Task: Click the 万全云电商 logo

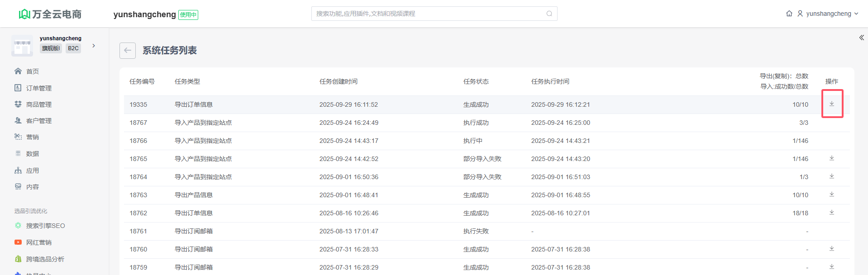Action: 50,14
